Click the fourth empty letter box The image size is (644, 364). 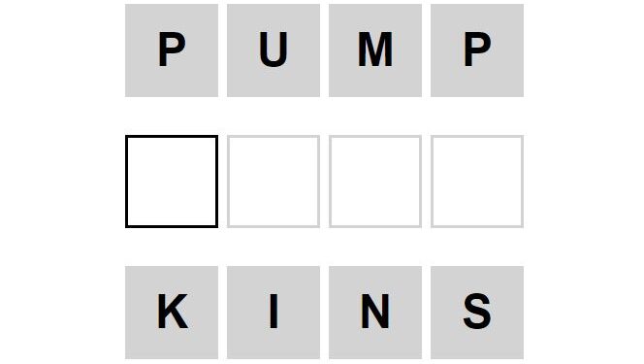pyautogui.click(x=477, y=182)
